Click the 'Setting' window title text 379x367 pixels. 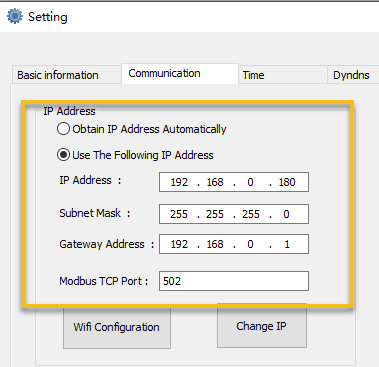(48, 17)
